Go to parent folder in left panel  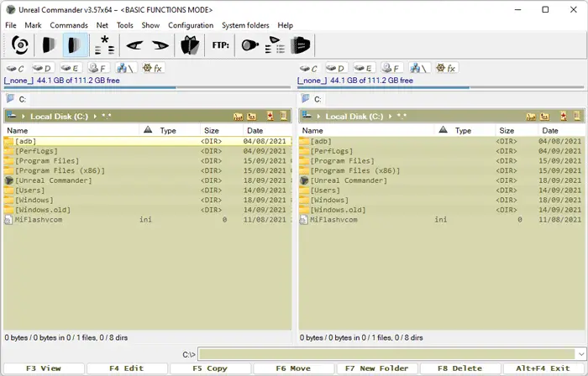tap(252, 117)
